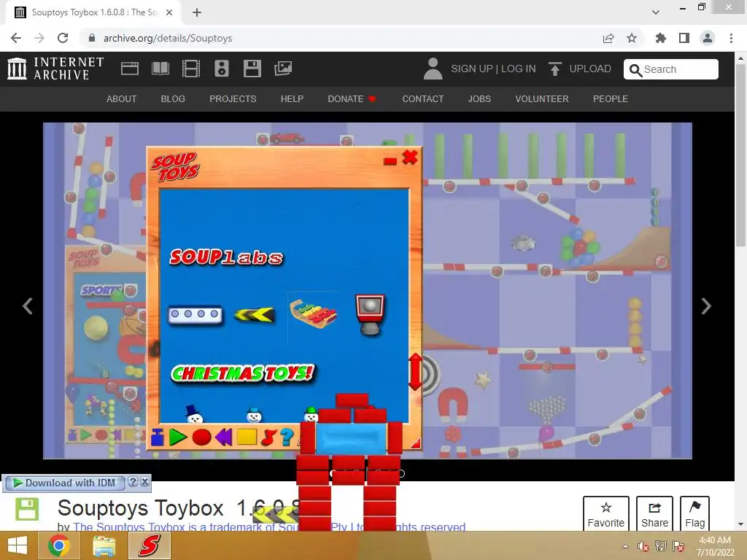Screen dimensions: 747x560
Task: Click the red up-down scroll arrow in toolbox
Action: pos(415,372)
